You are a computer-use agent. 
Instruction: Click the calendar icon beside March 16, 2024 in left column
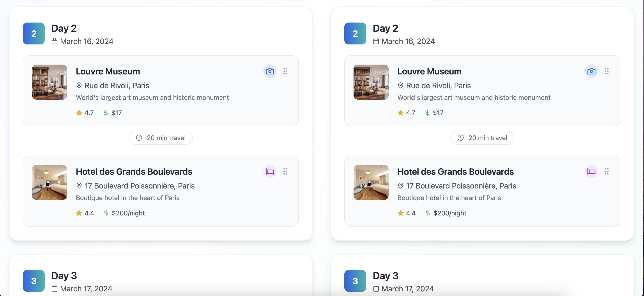coord(55,41)
